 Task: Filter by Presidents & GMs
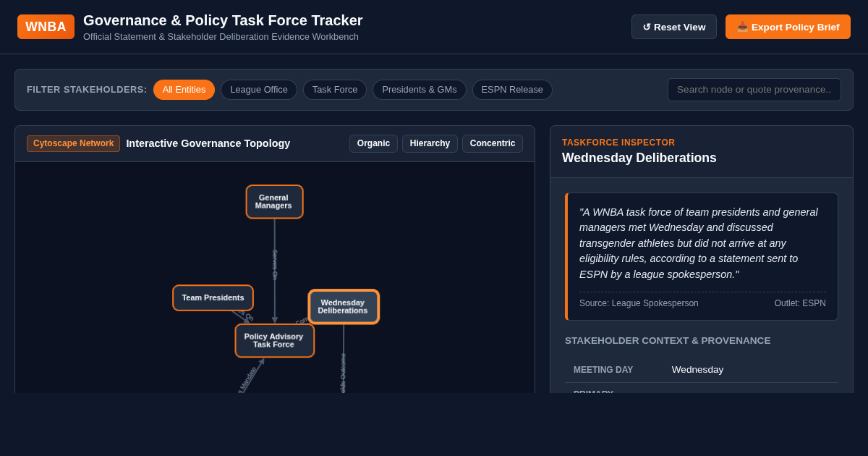pyautogui.click(x=420, y=90)
